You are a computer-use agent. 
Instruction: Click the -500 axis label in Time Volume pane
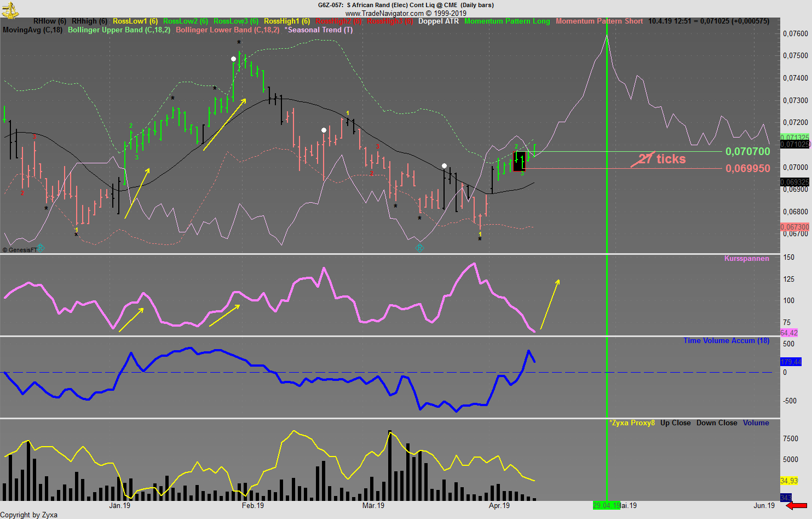pyautogui.click(x=790, y=401)
